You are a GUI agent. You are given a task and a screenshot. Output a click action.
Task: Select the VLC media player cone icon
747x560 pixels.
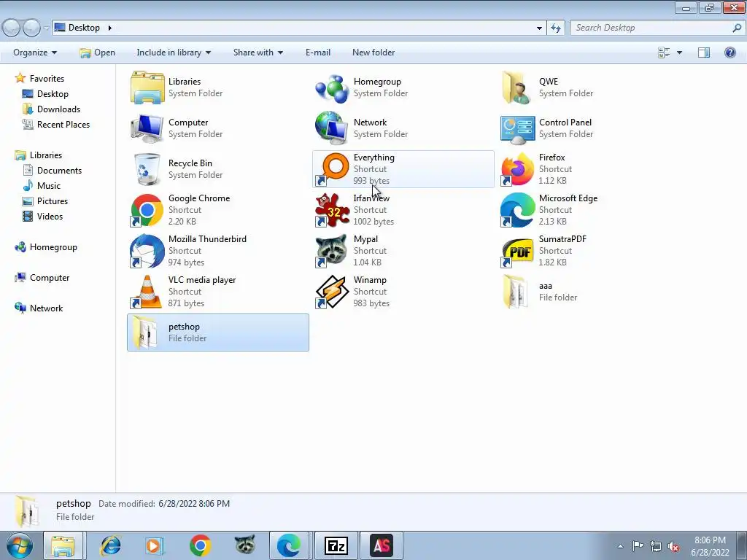pos(147,292)
